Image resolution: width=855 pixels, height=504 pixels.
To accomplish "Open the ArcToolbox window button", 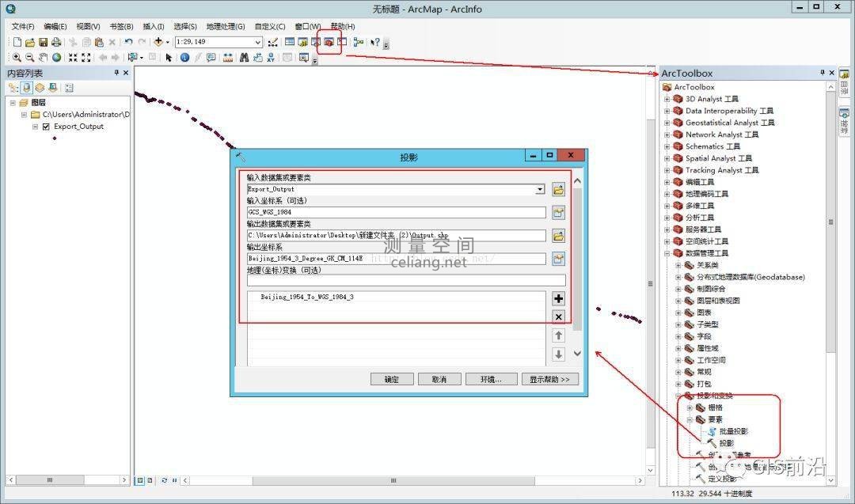I will click(329, 42).
